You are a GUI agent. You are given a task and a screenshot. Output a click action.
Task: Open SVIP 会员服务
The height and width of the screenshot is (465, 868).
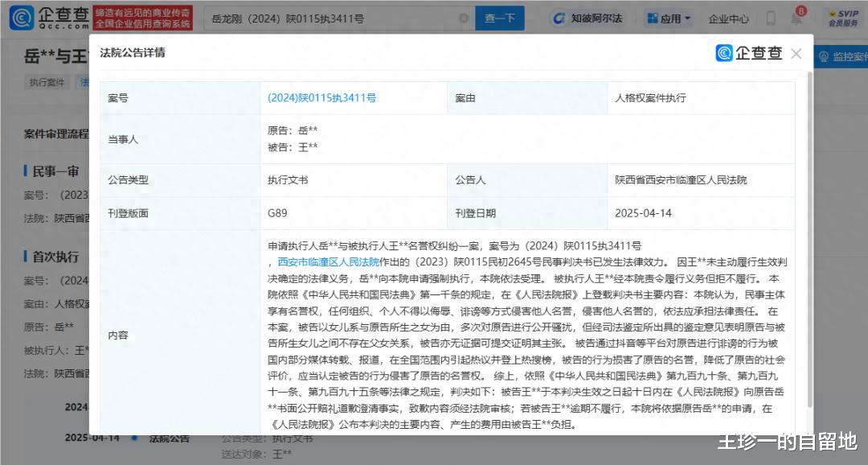tap(844, 19)
